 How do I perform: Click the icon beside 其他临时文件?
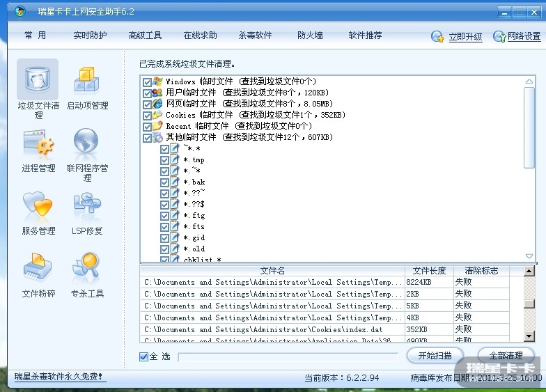pos(157,137)
